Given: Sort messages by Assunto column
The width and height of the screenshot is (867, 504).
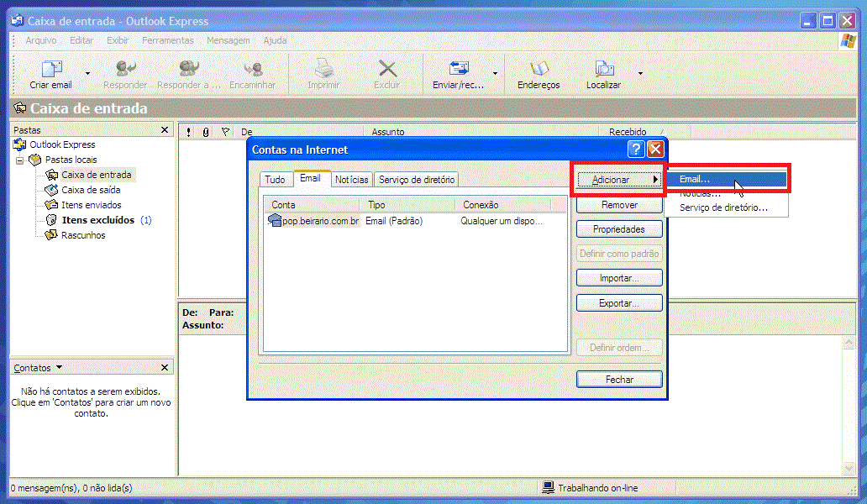Looking at the screenshot, I should point(481,132).
